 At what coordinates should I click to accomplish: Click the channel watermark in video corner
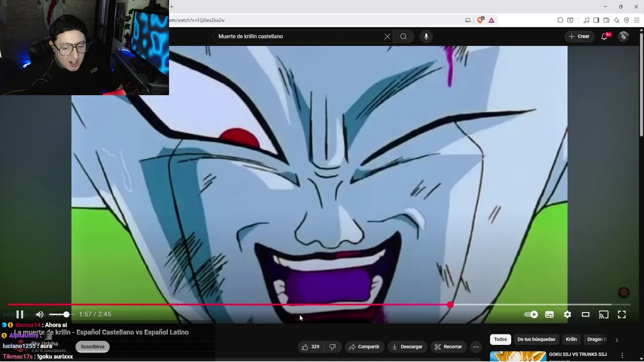point(623,293)
